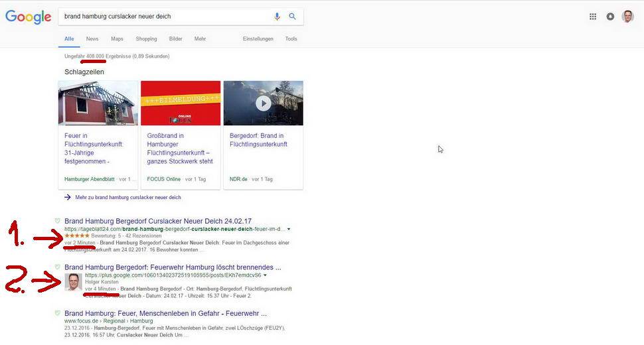Click the Schlagzeilen heading

84,72
